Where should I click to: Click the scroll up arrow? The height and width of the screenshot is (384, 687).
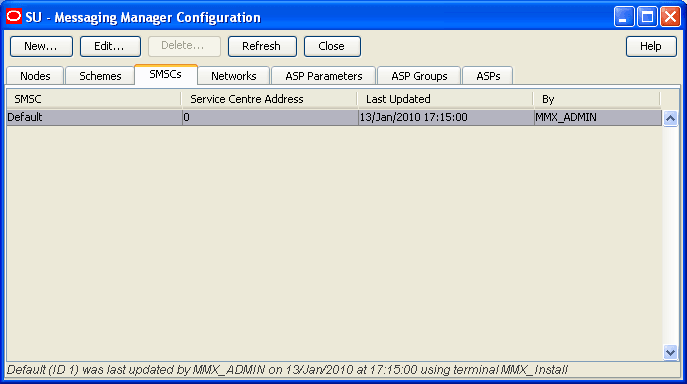pyautogui.click(x=670, y=118)
